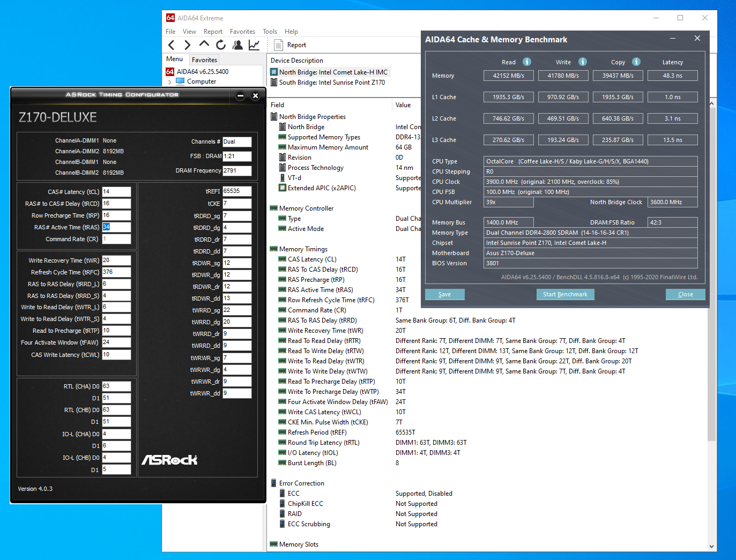Click the Memory Timings group icon
736x560 pixels.
[x=274, y=249]
